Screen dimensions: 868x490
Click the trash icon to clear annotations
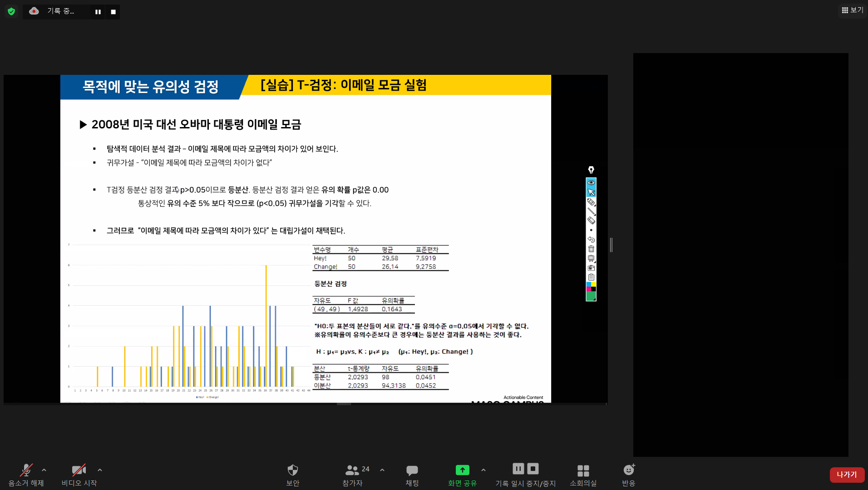(591, 249)
